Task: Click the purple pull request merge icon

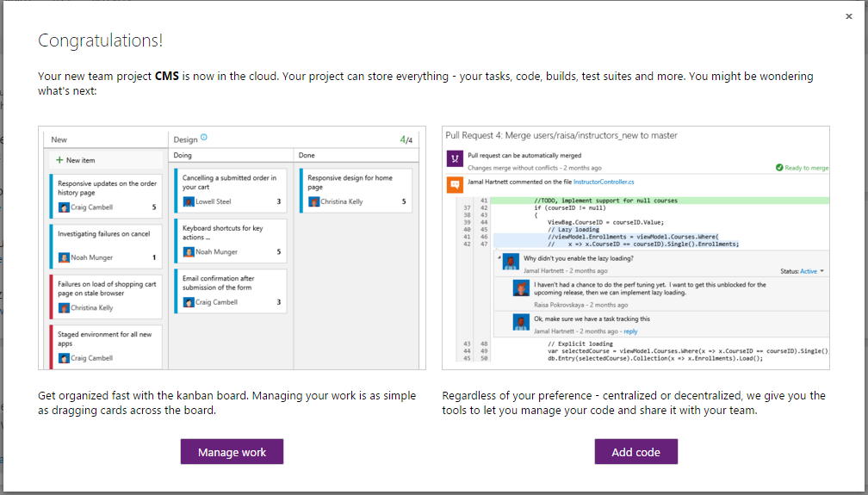Action: click(x=454, y=159)
